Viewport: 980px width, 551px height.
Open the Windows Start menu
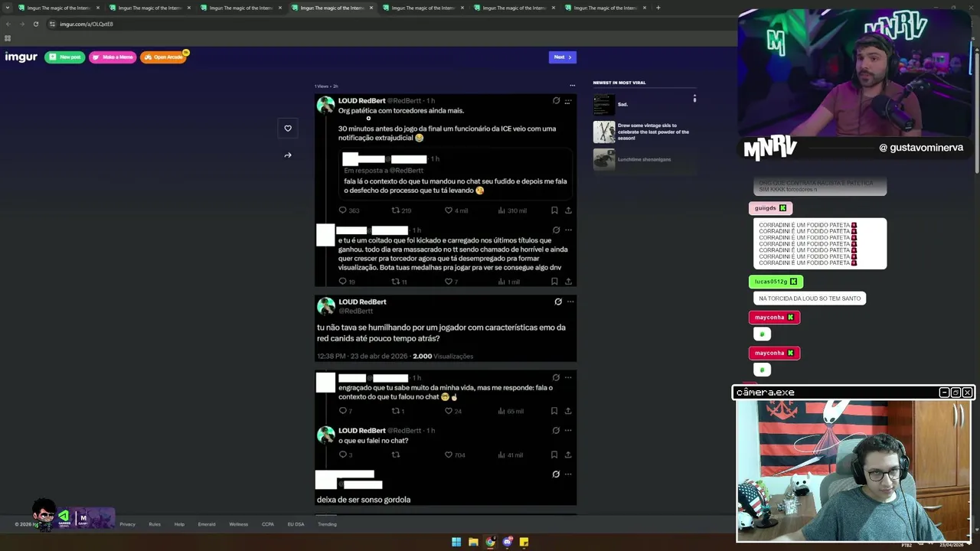456,542
